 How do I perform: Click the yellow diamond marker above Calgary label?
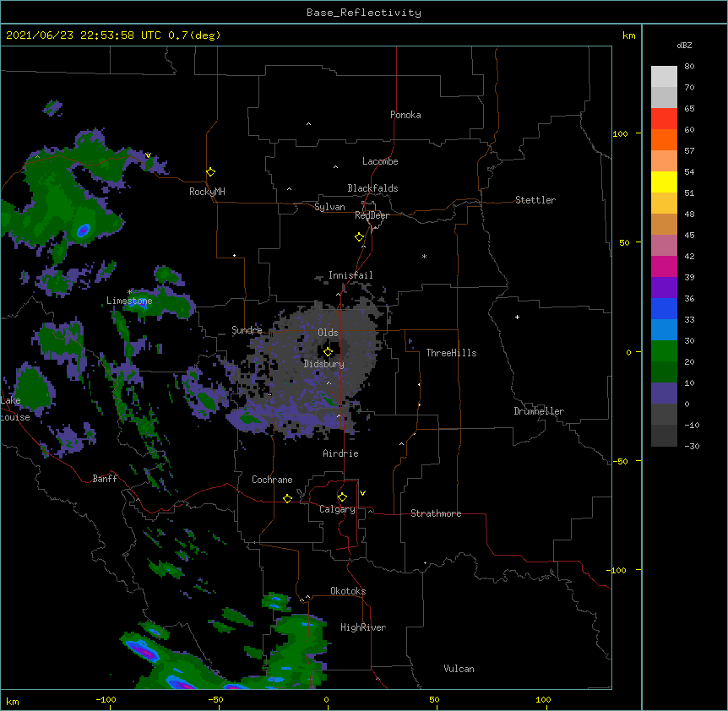click(x=342, y=497)
